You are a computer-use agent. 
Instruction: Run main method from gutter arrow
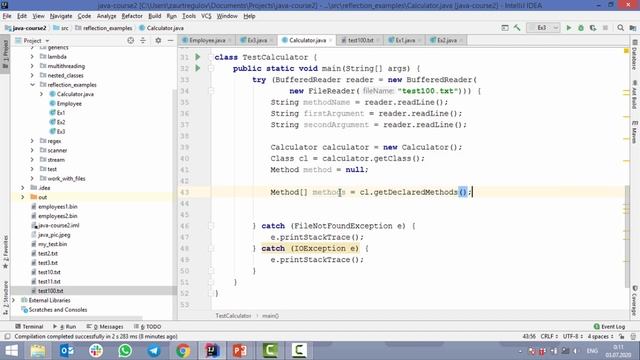(x=198, y=68)
